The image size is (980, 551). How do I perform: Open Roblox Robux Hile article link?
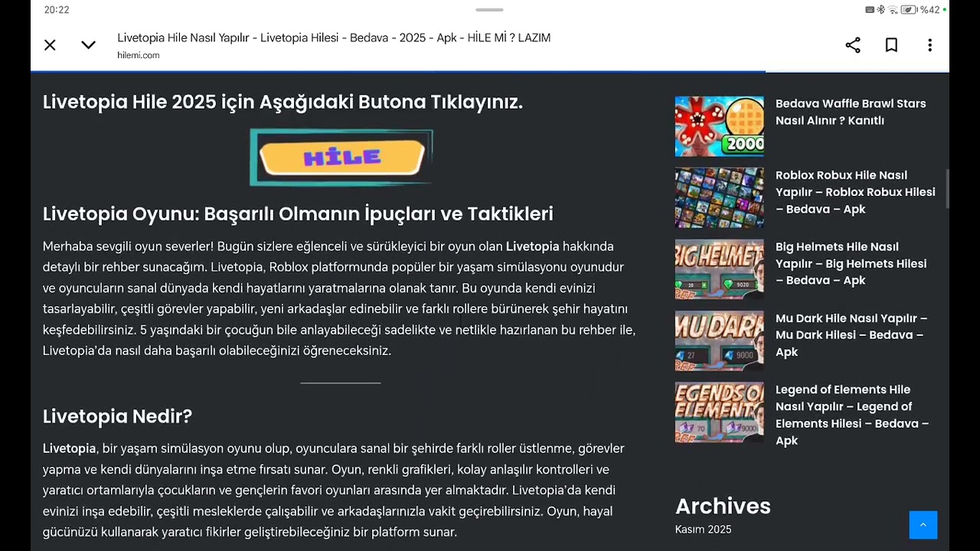coord(855,192)
